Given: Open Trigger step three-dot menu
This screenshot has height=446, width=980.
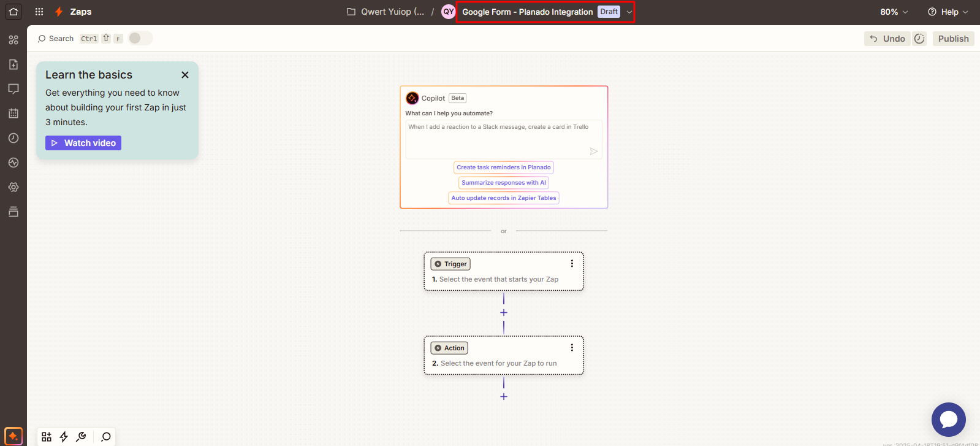Looking at the screenshot, I should point(572,264).
